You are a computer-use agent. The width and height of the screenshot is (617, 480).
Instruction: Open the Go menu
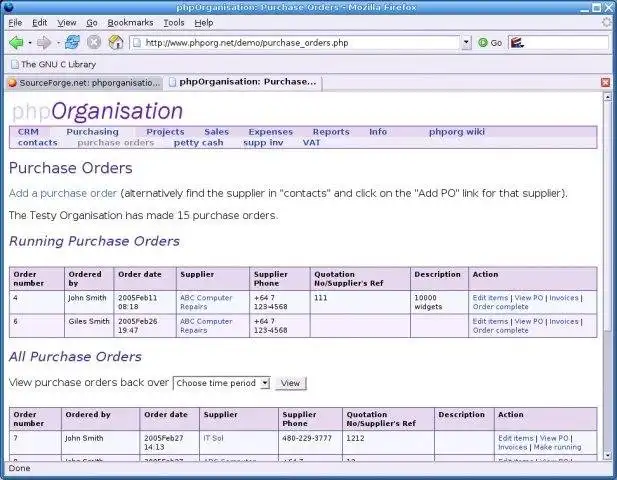tap(92, 23)
